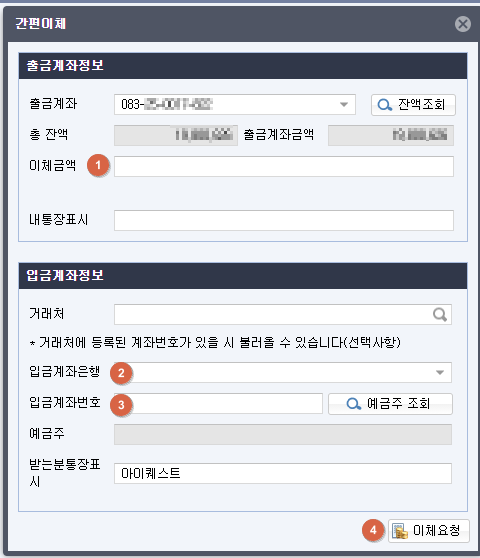The height and width of the screenshot is (558, 480).
Task: Click the 거래처 text input box
Action: (283, 314)
